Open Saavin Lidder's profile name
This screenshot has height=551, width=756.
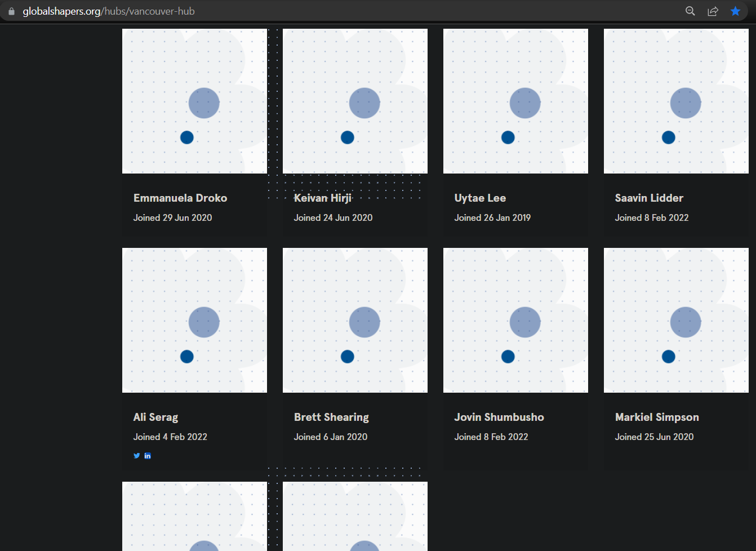(x=649, y=198)
